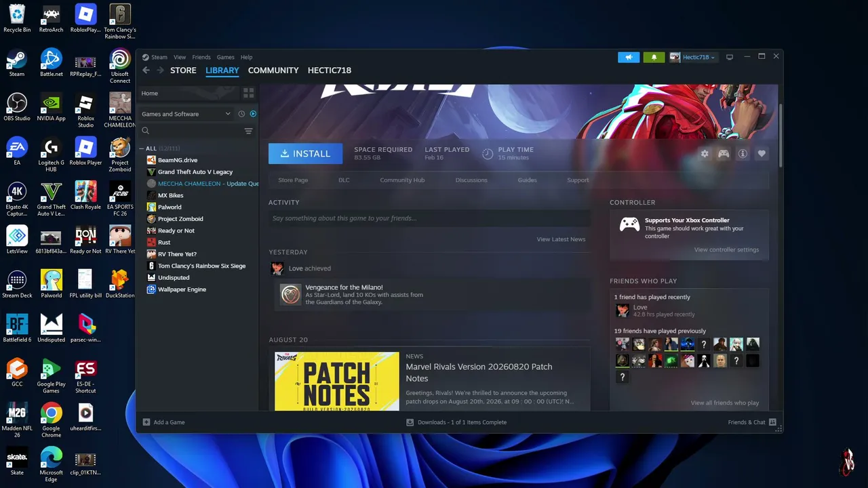Viewport: 868px width, 488px height.
Task: Click the blue INSTALL button
Action: click(x=306, y=154)
